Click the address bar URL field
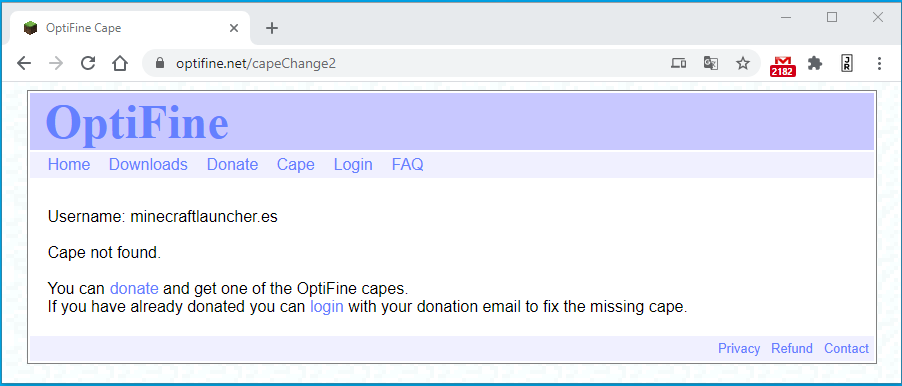Screen dimensions: 902x386 click(x=403, y=63)
